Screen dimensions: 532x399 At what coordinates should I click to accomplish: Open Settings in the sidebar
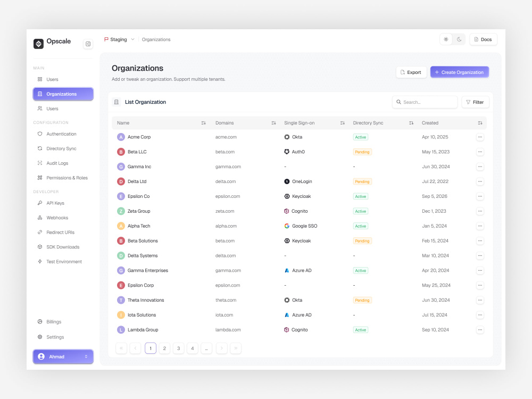63,337
